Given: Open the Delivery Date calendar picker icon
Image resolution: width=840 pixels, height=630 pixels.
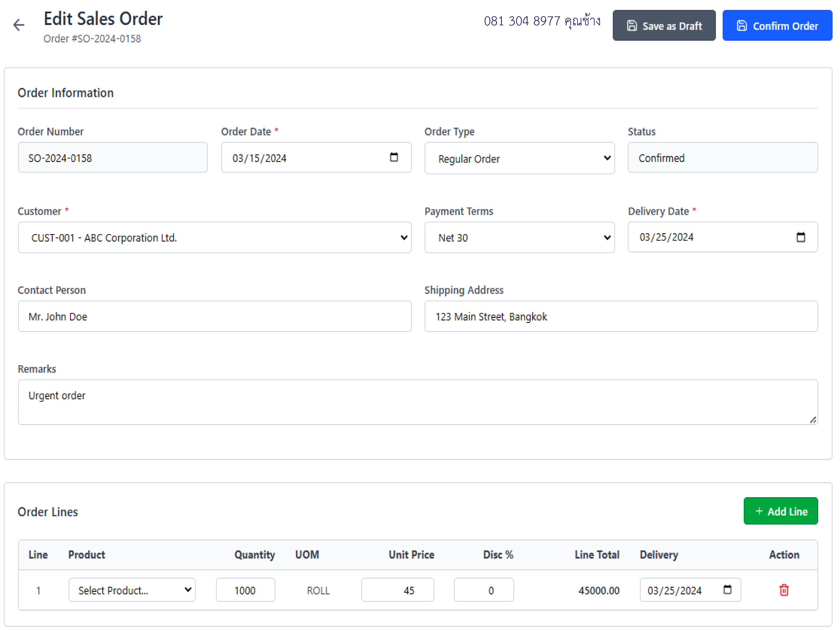Looking at the screenshot, I should pyautogui.click(x=800, y=237).
